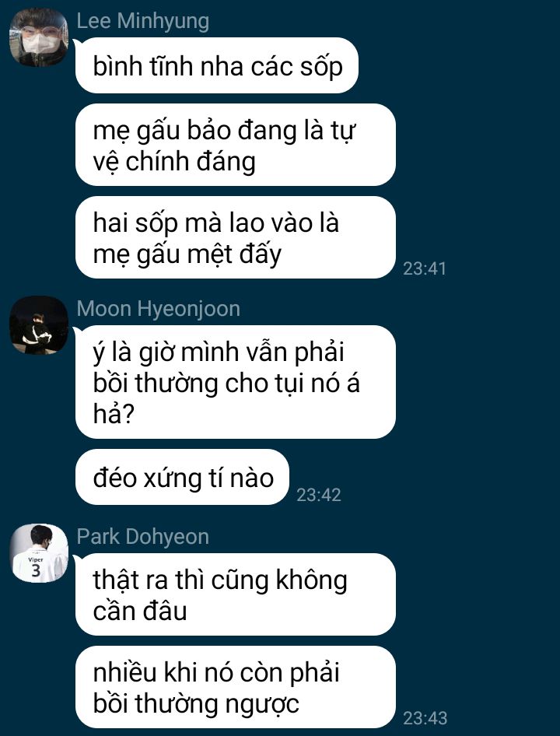
Task: Open Lee Minhyung's profile avatar
Action: coord(39,37)
